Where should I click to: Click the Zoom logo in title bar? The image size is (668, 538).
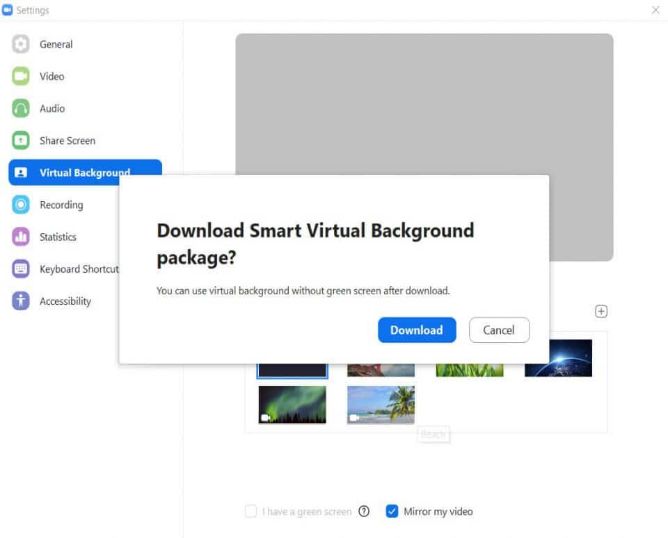click(x=7, y=10)
